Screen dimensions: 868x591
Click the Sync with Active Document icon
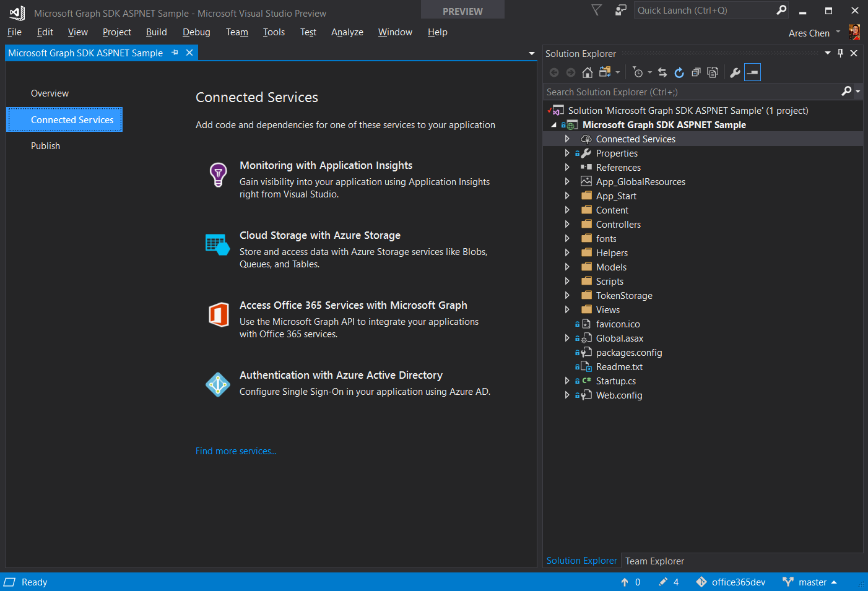662,72
